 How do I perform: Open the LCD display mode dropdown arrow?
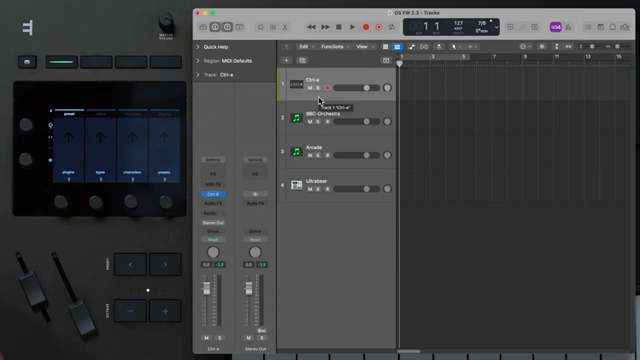pos(496,28)
